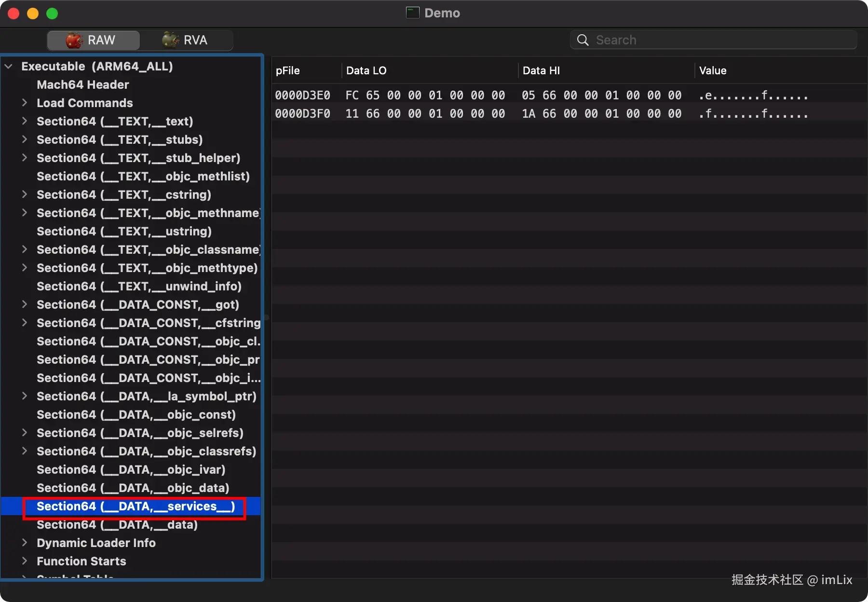
Task: Click Data HI bytes starting with 1A 66
Action: 602,114
